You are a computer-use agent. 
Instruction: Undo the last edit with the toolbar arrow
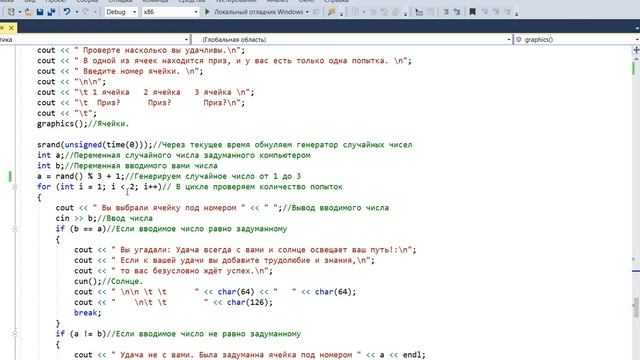click(67, 12)
